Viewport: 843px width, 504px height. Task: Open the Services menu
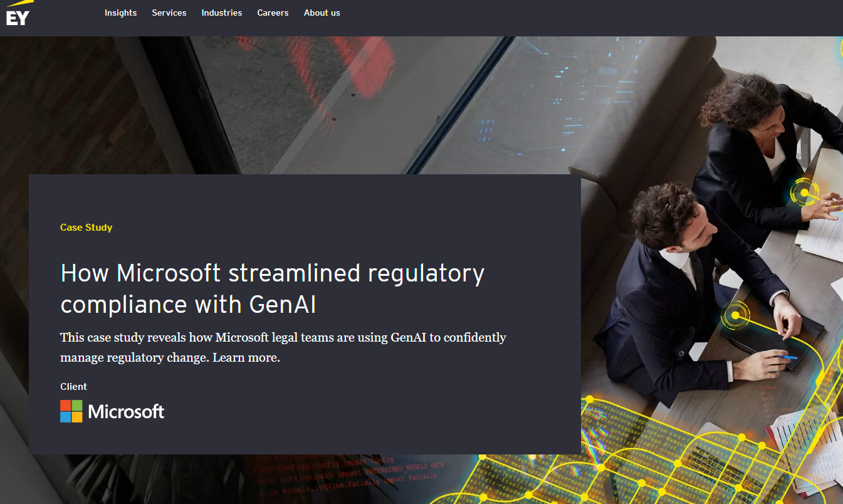point(169,13)
